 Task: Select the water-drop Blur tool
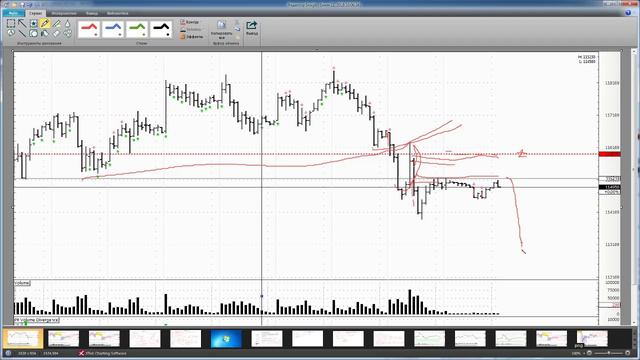[67, 24]
